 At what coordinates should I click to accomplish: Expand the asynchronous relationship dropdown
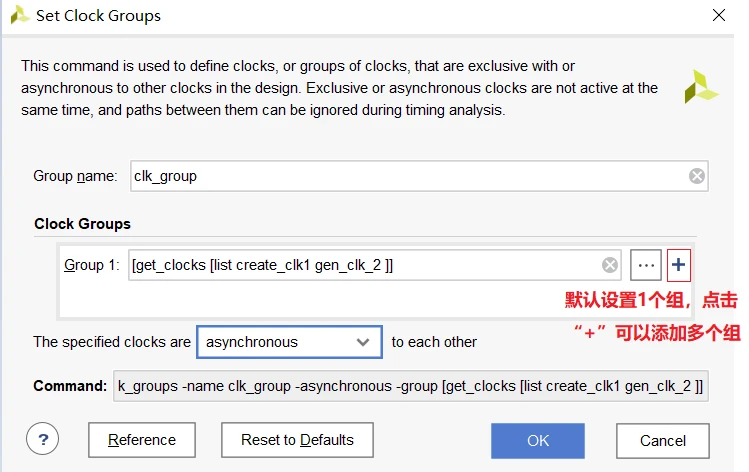[289, 342]
